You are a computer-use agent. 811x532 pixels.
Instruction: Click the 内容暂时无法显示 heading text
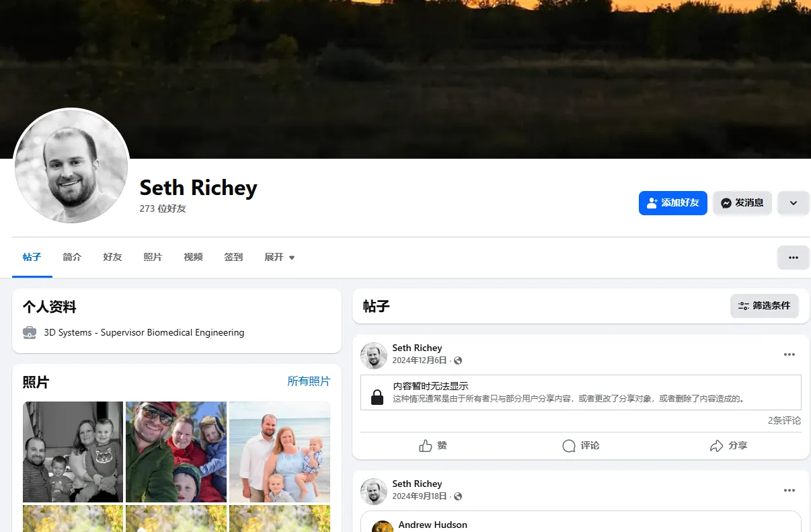(430, 386)
